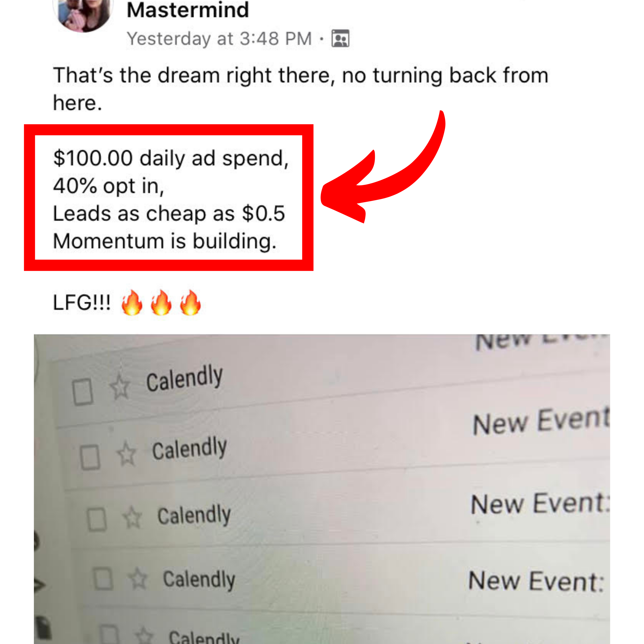Click the group members audience icon
The height and width of the screenshot is (644, 644).
tap(340, 39)
